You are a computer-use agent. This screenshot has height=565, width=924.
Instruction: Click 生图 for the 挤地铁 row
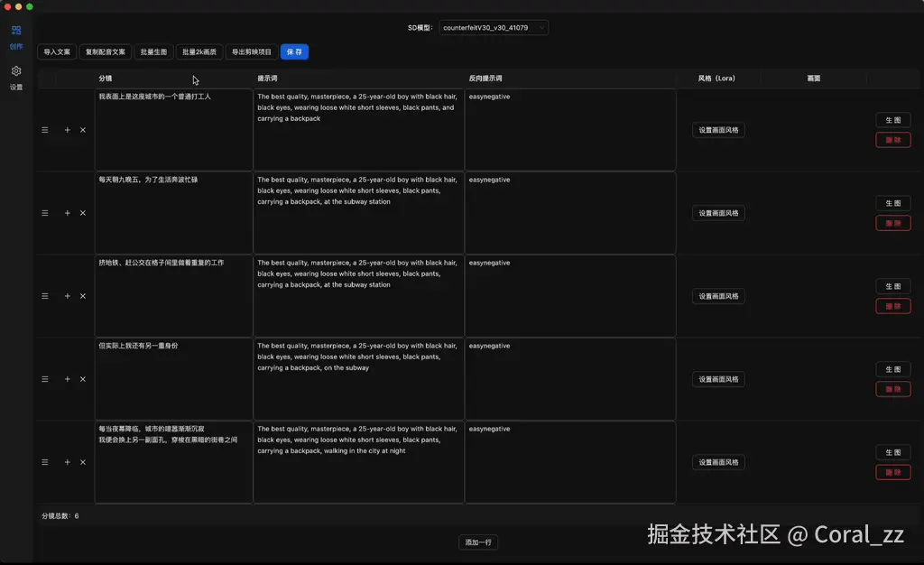click(x=892, y=286)
